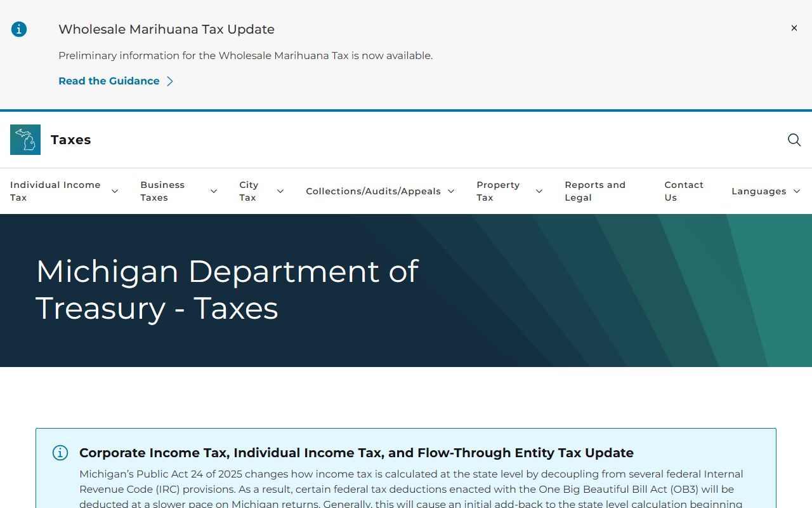The image size is (812, 508).
Task: Open the Read the Guidance link
Action: pyautogui.click(x=109, y=81)
